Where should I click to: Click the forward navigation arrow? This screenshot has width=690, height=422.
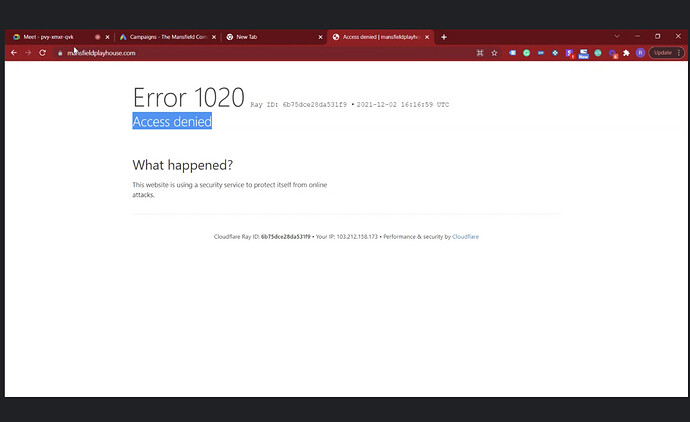pos(28,53)
